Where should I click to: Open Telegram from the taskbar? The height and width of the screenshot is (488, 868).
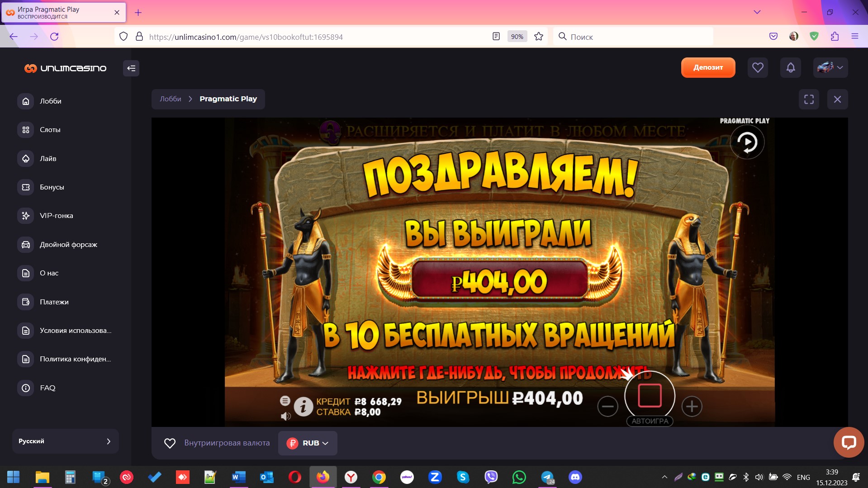(x=547, y=477)
